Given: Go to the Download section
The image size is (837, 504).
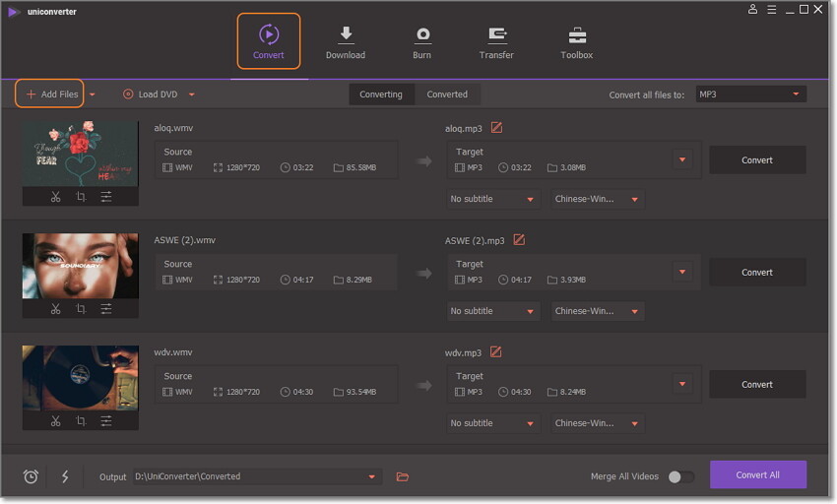Looking at the screenshot, I should click(346, 43).
